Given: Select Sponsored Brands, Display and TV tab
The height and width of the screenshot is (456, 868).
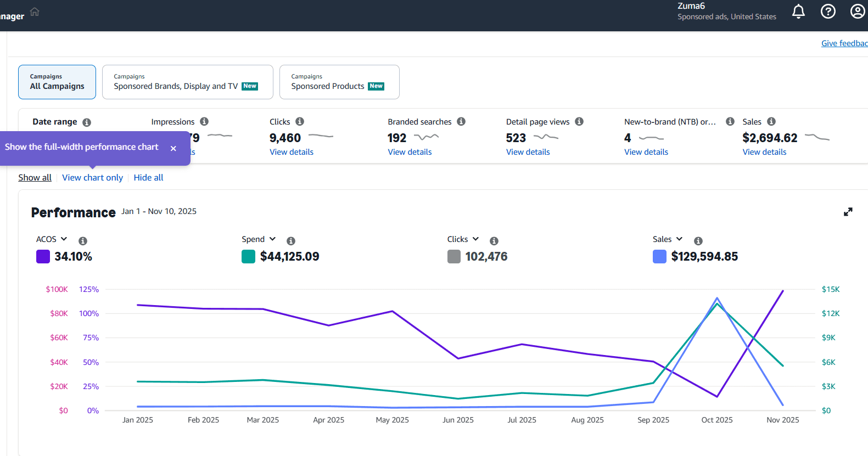Looking at the screenshot, I should coord(188,82).
